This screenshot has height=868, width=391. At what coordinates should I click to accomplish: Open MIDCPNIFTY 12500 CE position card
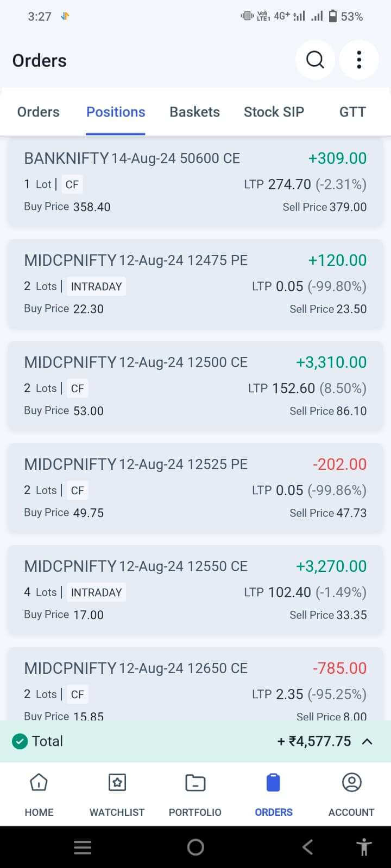(195, 386)
